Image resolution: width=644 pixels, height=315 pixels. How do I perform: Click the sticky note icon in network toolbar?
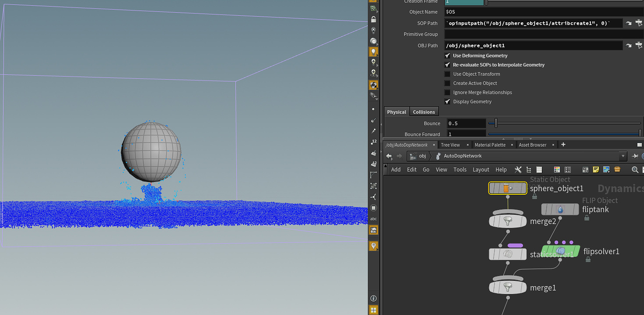coord(596,170)
